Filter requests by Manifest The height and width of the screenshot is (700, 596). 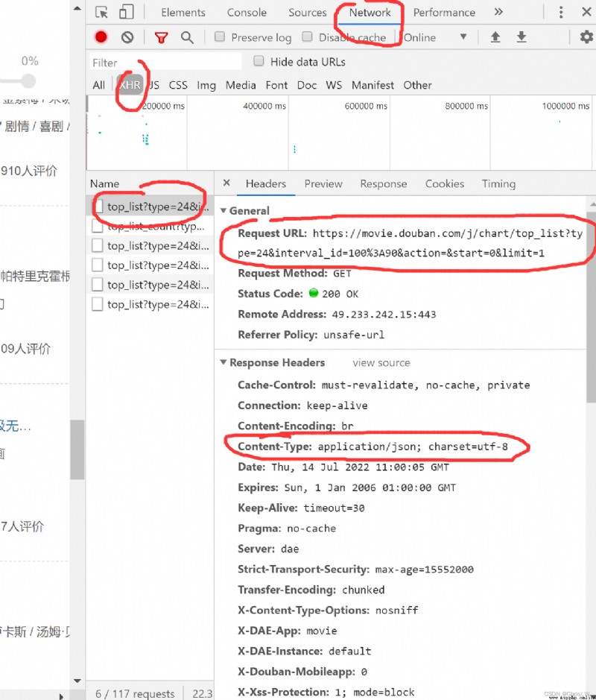(x=373, y=85)
